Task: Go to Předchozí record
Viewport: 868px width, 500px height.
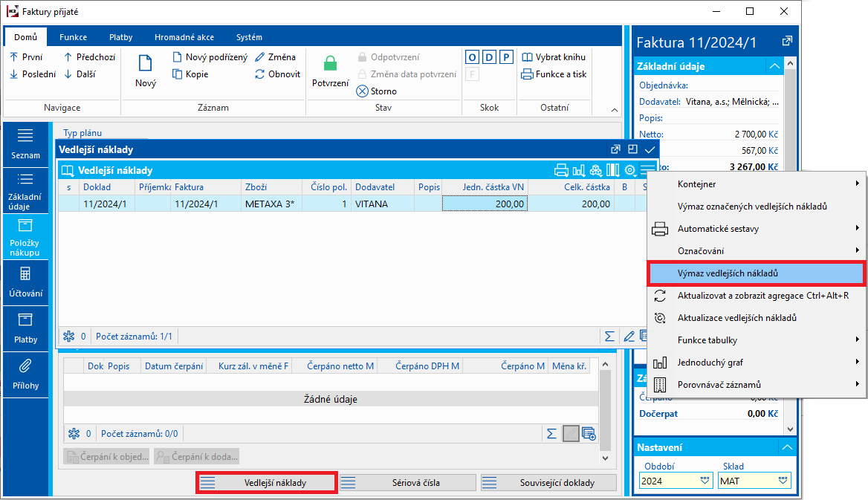Action: point(89,57)
